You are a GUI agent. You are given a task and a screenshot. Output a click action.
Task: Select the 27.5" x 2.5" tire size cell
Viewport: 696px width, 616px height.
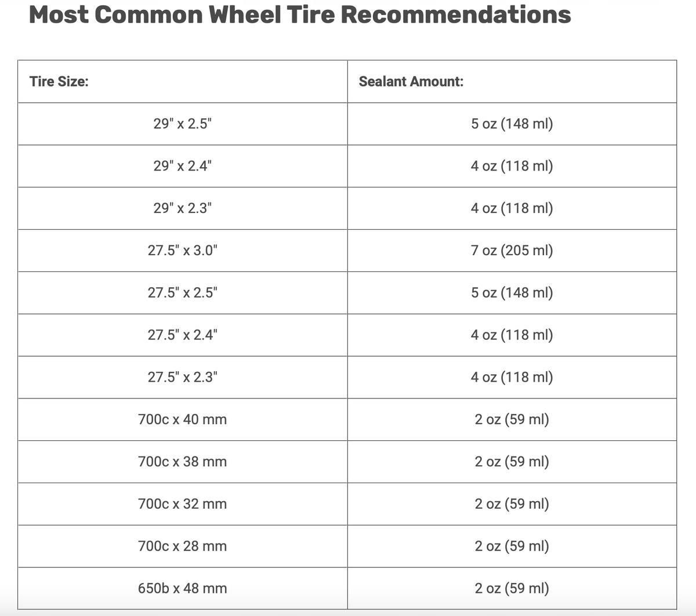[183, 293]
